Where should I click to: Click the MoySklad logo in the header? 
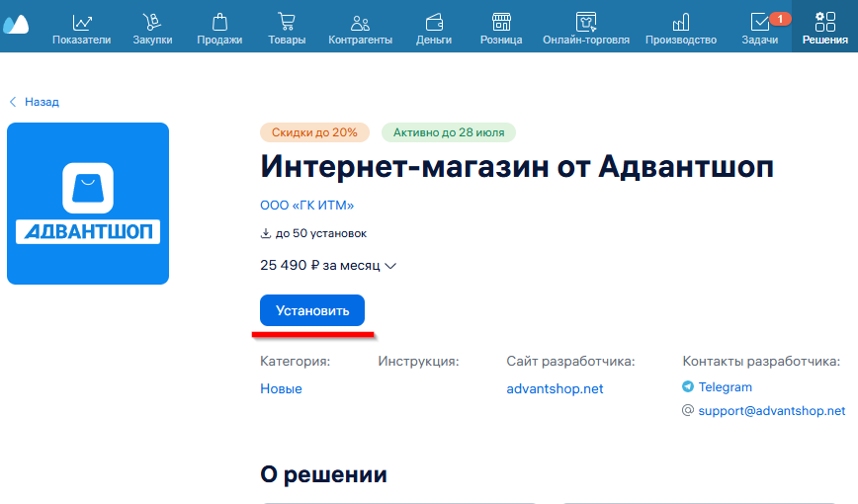(16, 25)
